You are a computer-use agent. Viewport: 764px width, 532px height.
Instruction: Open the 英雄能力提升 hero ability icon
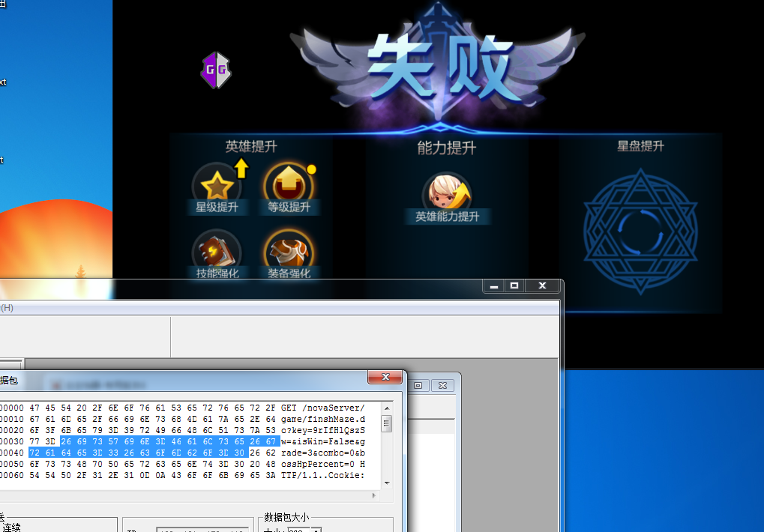tap(447, 198)
